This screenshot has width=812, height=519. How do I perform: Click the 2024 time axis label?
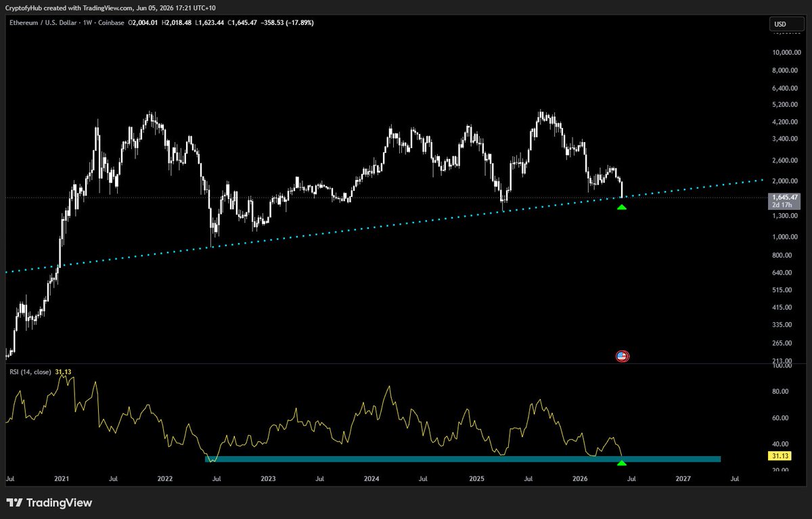371,479
